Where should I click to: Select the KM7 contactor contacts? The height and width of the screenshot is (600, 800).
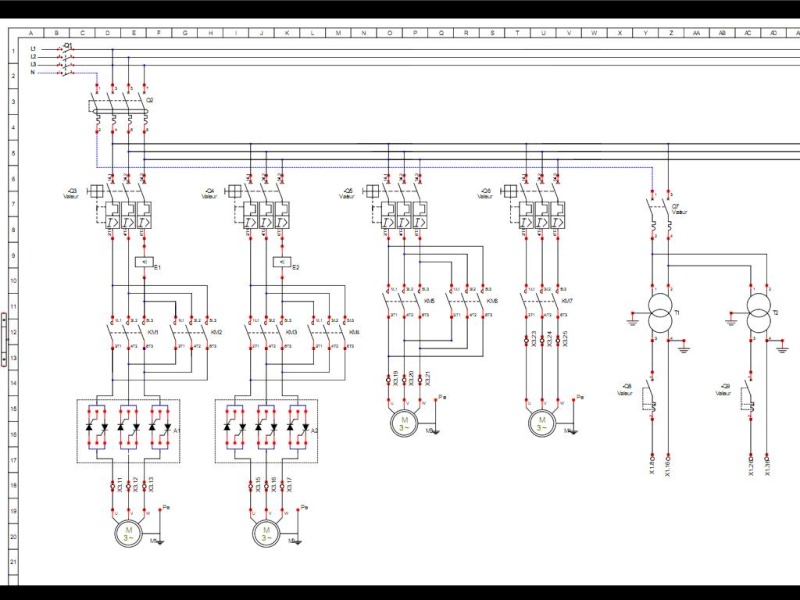tap(542, 303)
